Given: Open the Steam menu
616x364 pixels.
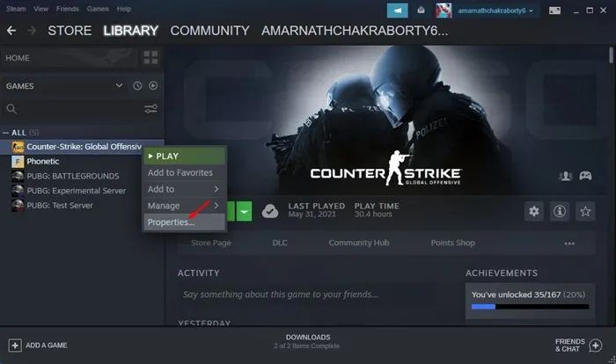Looking at the screenshot, I should pyautogui.click(x=16, y=9).
